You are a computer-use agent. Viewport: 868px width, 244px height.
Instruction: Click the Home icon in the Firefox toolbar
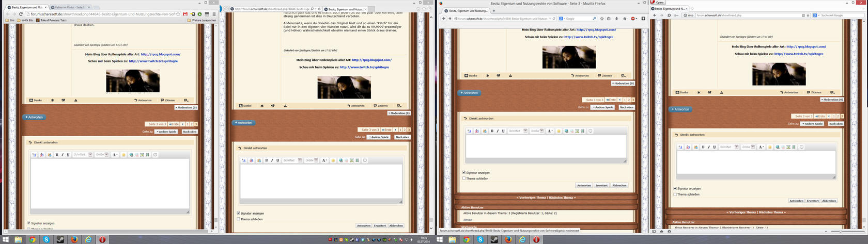point(625,19)
